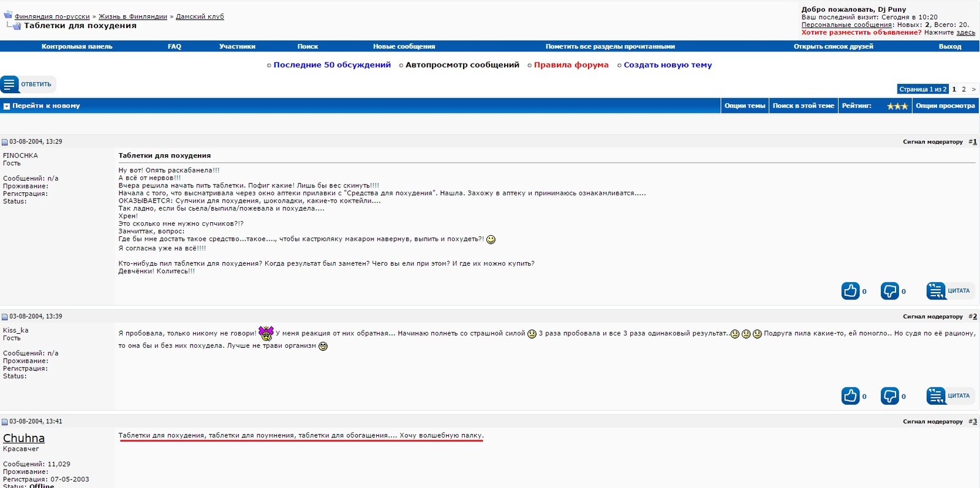980x488 pixels.
Task: Open Опции темы dropdown
Action: [745, 106]
